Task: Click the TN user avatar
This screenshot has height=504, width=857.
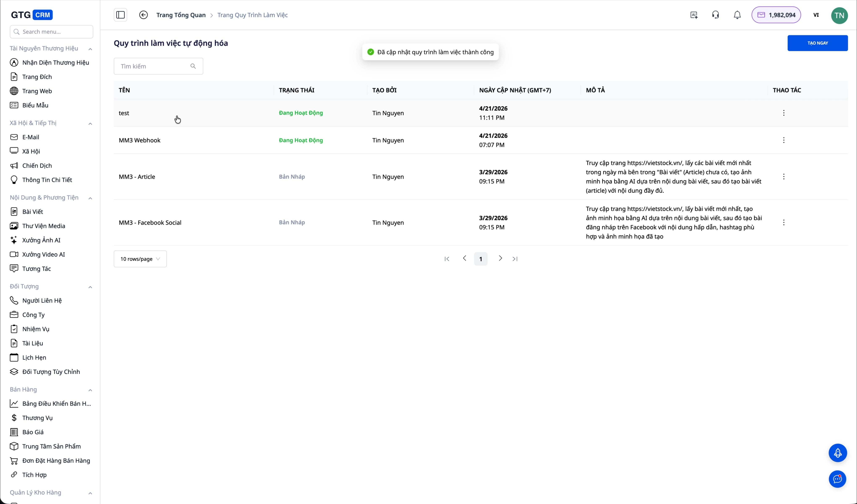Action: (x=839, y=15)
